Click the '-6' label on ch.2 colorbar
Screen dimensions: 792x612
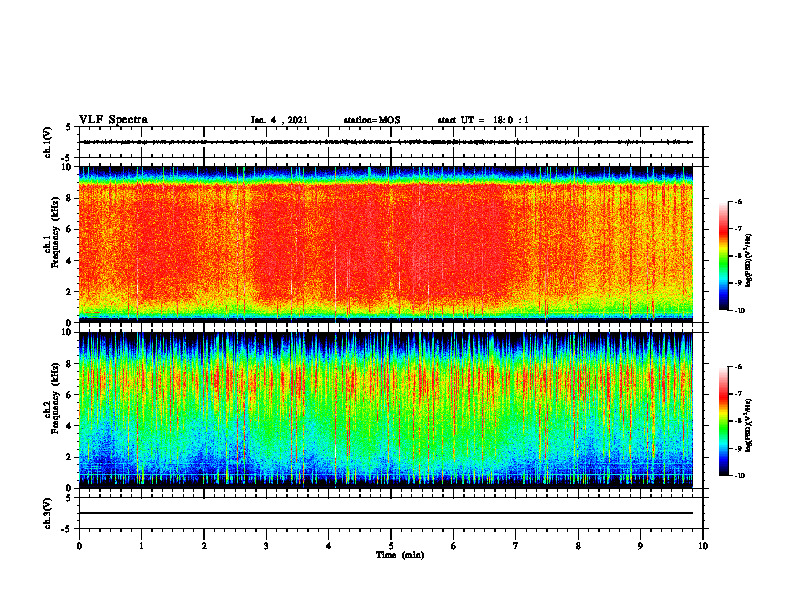[x=738, y=367]
